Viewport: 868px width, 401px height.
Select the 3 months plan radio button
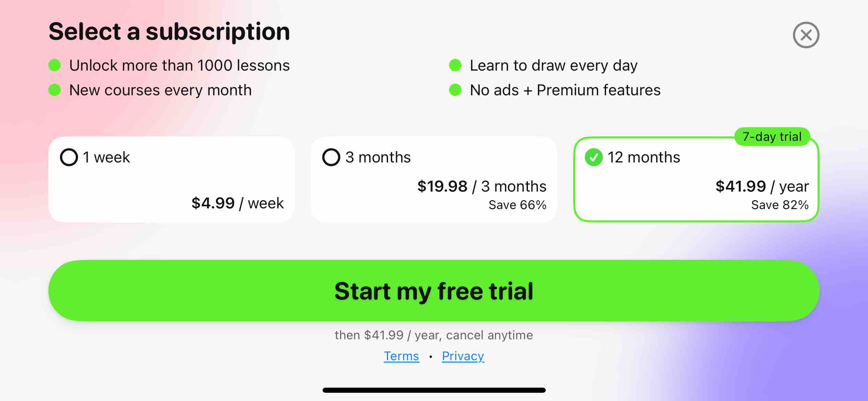tap(330, 157)
